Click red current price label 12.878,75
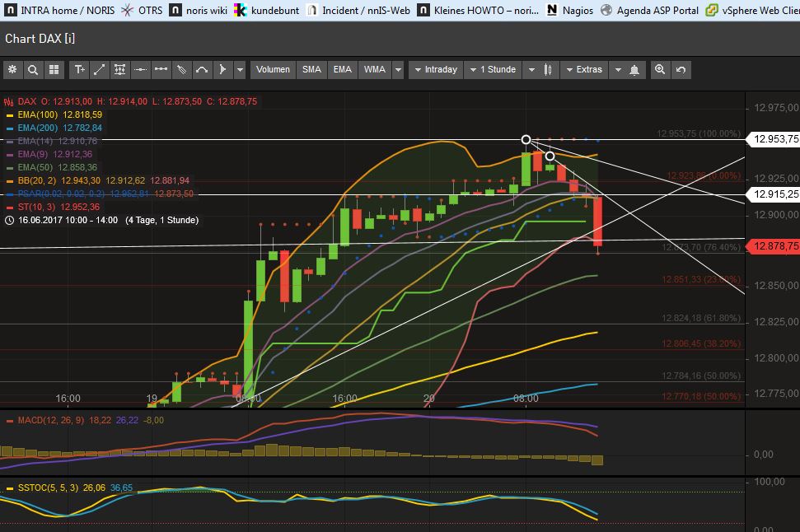Image resolution: width=800 pixels, height=532 pixels. click(774, 246)
